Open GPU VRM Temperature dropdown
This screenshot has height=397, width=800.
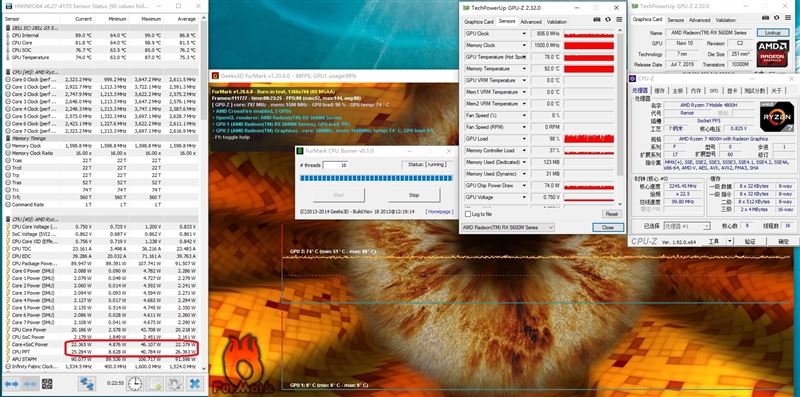point(524,81)
